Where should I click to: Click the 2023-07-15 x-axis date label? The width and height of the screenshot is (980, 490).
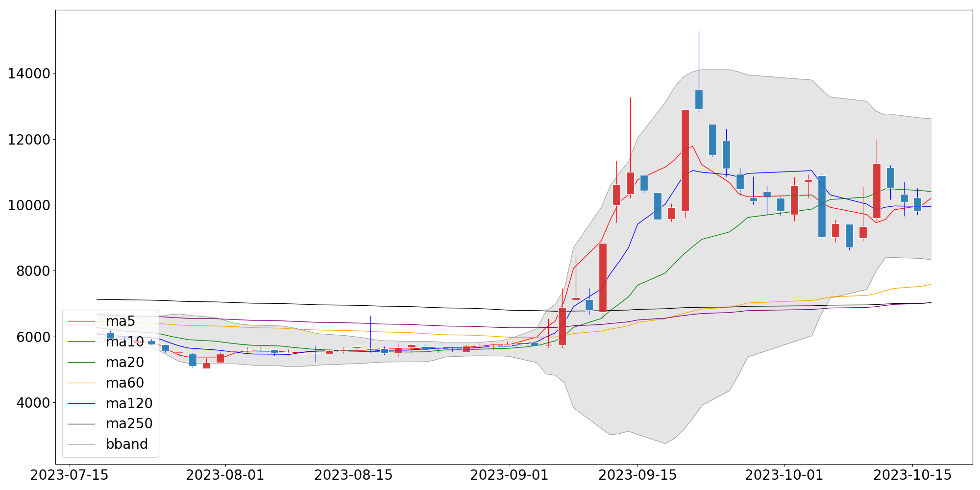tap(69, 475)
